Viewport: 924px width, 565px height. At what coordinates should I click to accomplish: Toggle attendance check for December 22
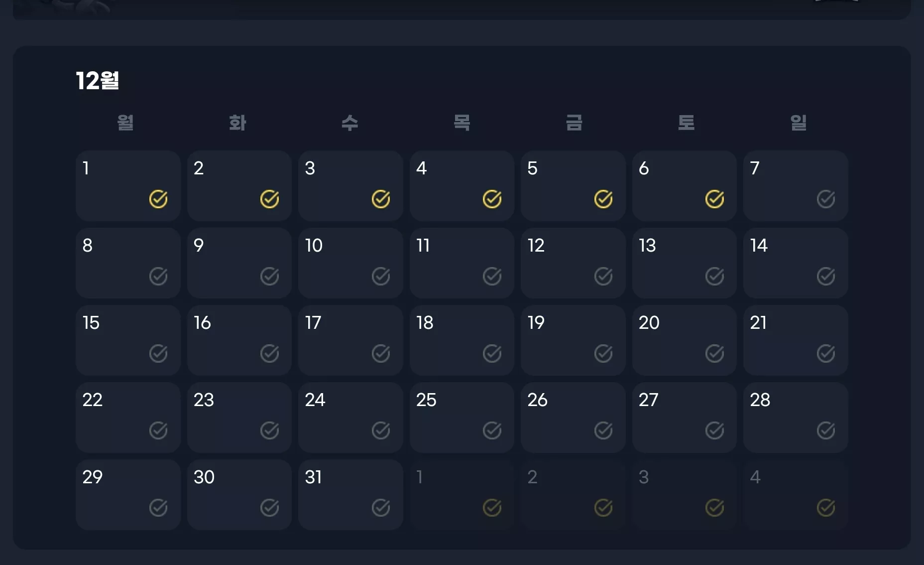coord(158,430)
